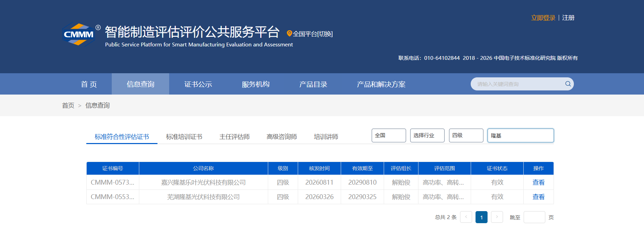Viewport: 644px width, 240px height.
Task: Click the orange location pin icon
Action: [x=289, y=33]
